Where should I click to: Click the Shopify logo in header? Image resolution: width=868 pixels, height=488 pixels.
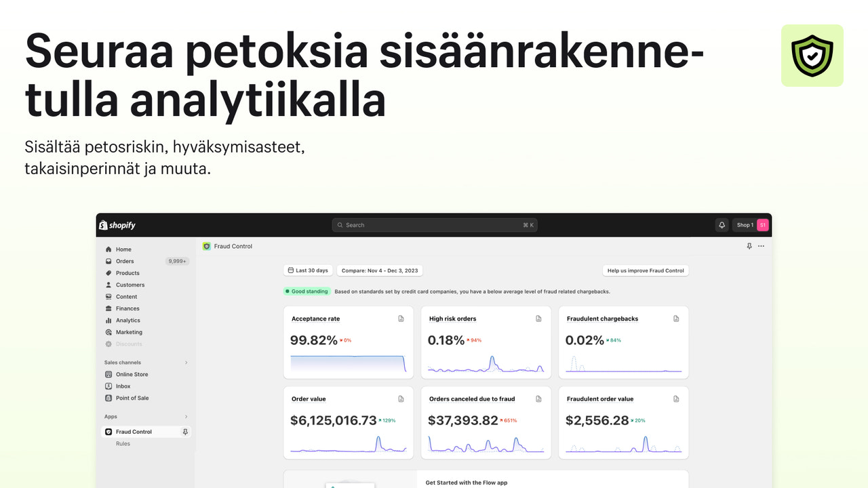[117, 225]
